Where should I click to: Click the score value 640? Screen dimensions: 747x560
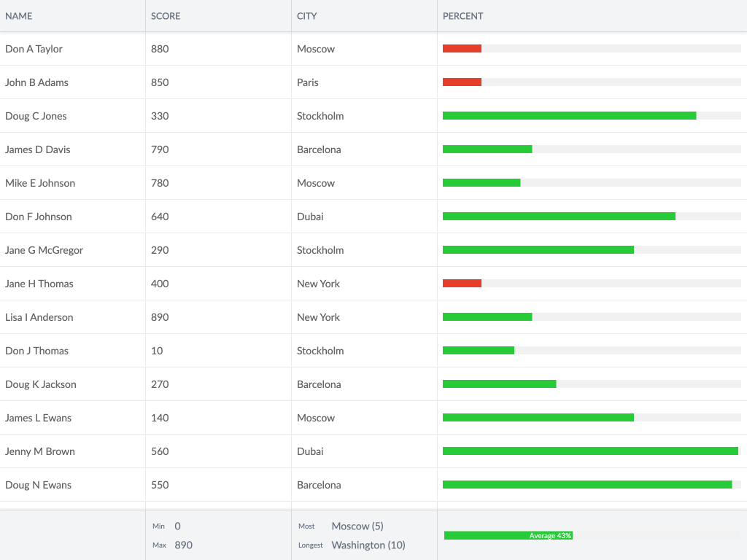160,217
